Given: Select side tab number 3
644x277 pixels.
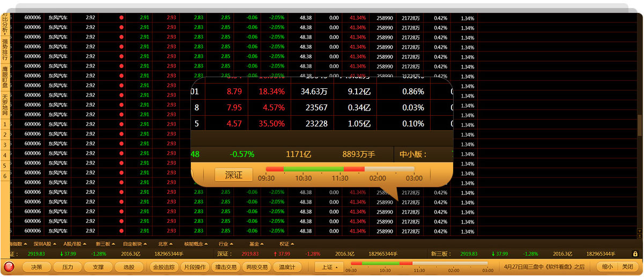Looking at the screenshot, I should 5,145.
